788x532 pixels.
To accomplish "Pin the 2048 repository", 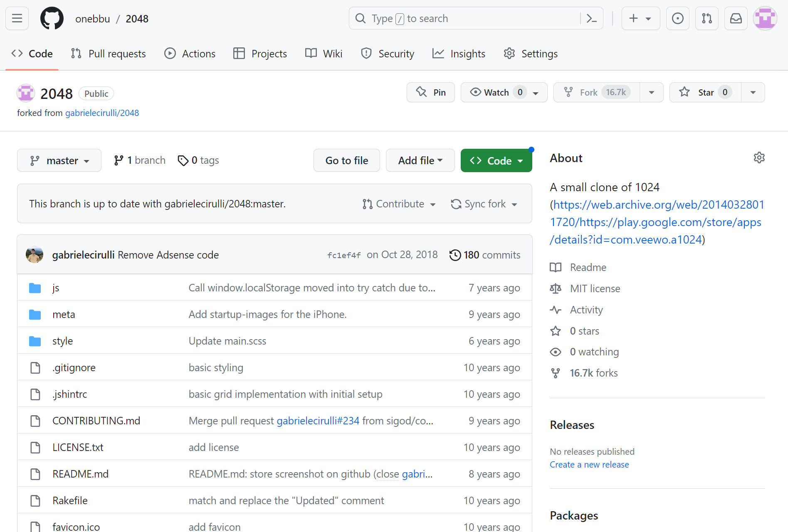I will click(x=431, y=92).
